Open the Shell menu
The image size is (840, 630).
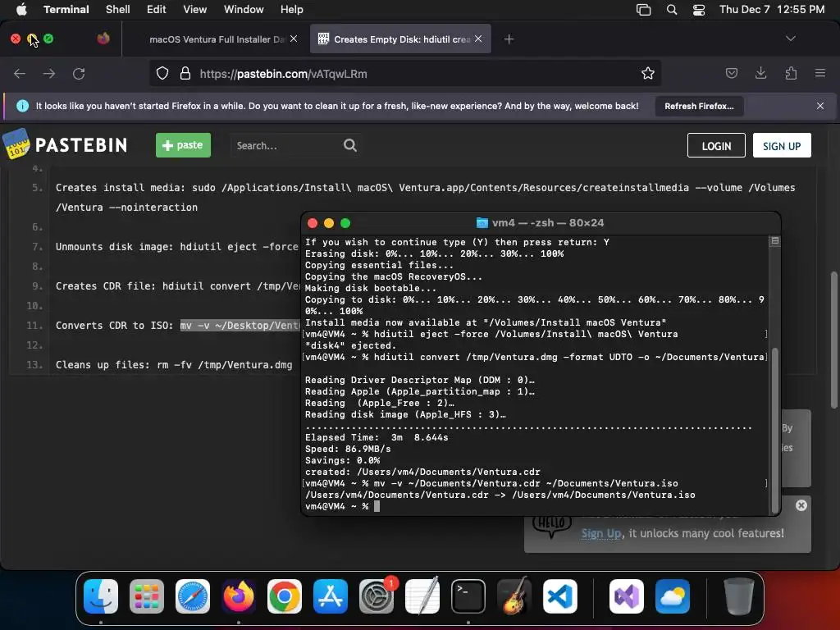pyautogui.click(x=117, y=9)
